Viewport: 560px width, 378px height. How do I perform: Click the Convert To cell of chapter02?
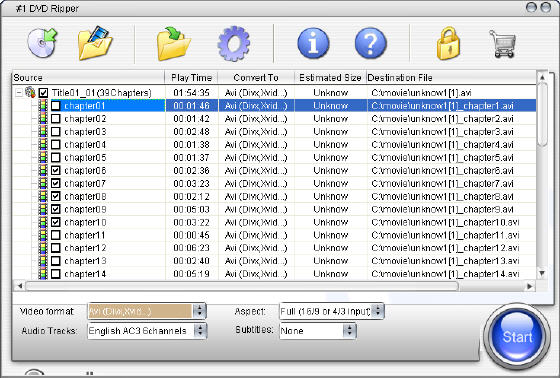[x=256, y=119]
